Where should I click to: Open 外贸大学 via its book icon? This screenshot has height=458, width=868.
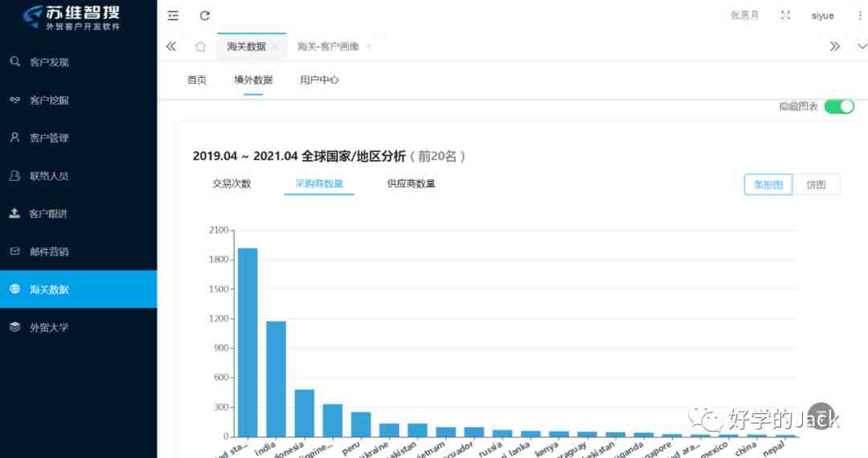[15, 326]
